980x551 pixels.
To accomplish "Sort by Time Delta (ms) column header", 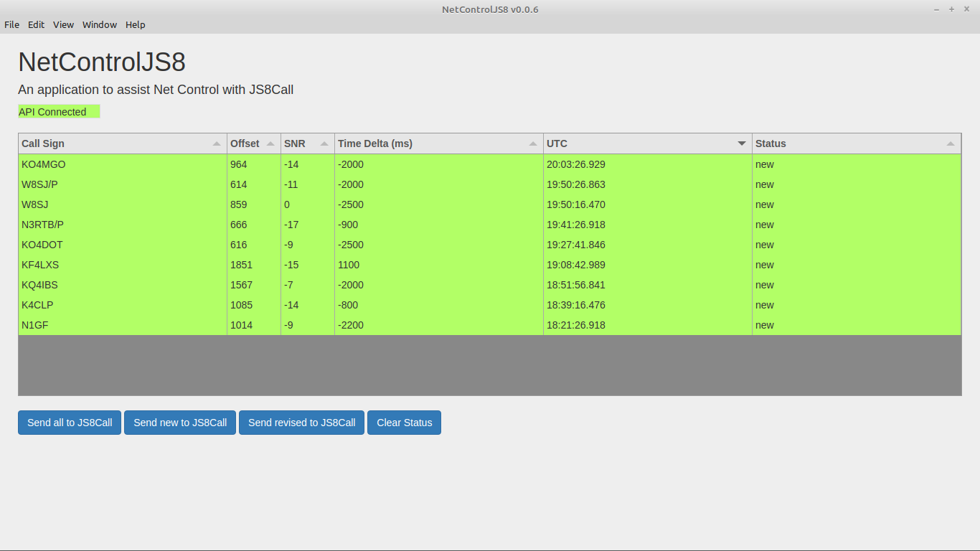I will (x=439, y=143).
